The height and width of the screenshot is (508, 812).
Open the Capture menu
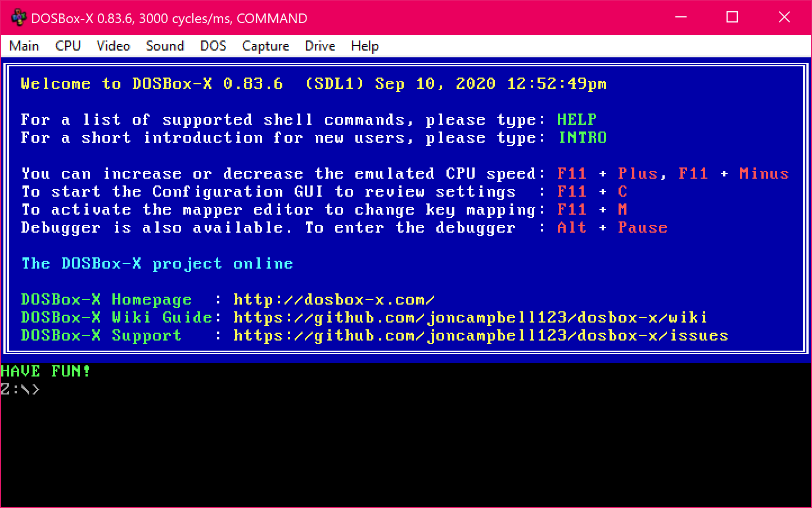(x=265, y=46)
